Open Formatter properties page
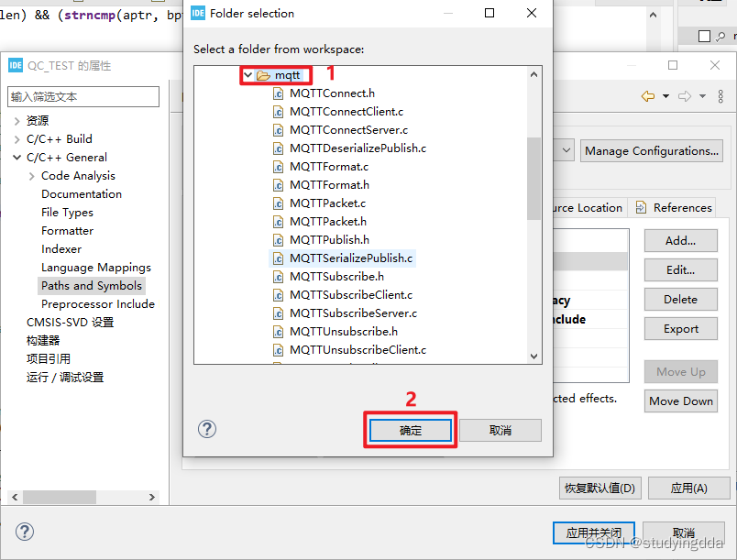The width and height of the screenshot is (737, 560). [67, 231]
